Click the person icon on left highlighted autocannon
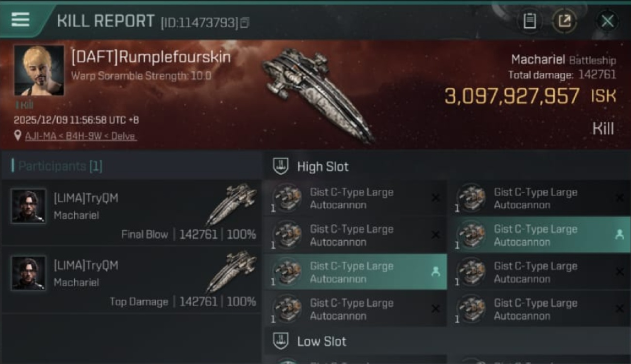Viewport: 631px width, 364px height. 435,272
